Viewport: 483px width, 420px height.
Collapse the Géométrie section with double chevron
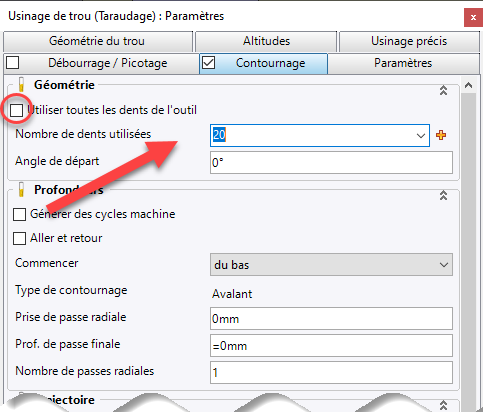pos(443,90)
